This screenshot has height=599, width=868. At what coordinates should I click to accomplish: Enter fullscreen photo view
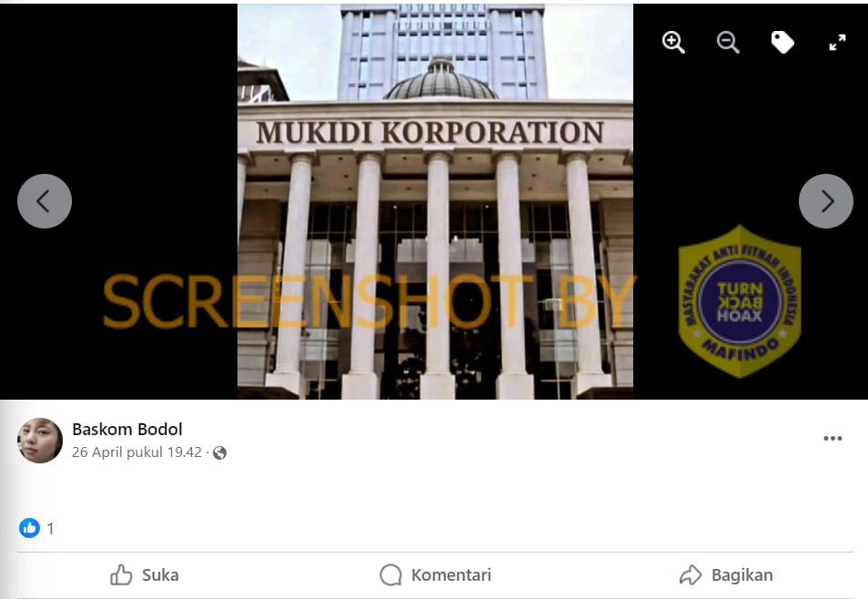tap(837, 43)
